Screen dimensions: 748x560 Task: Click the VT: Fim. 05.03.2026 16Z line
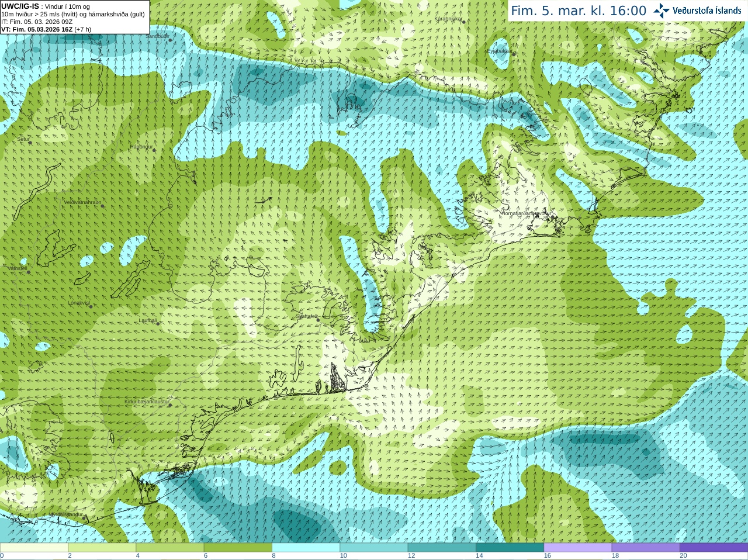pyautogui.click(x=46, y=29)
